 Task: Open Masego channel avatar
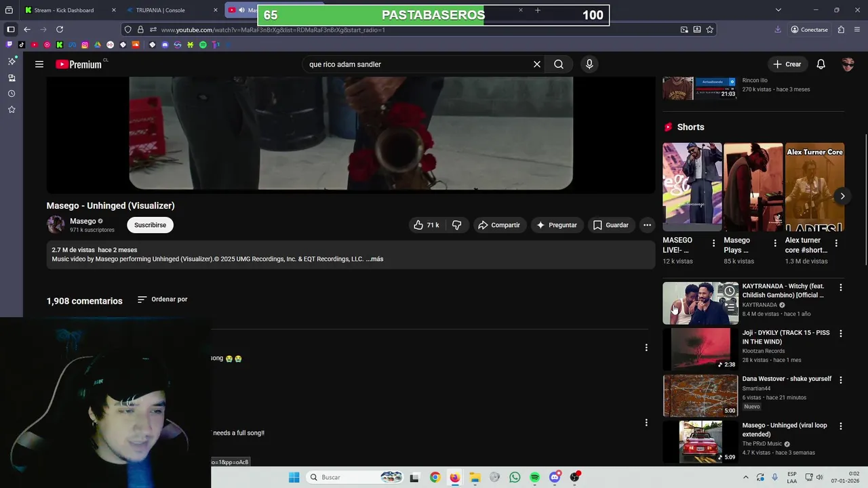pyautogui.click(x=56, y=225)
